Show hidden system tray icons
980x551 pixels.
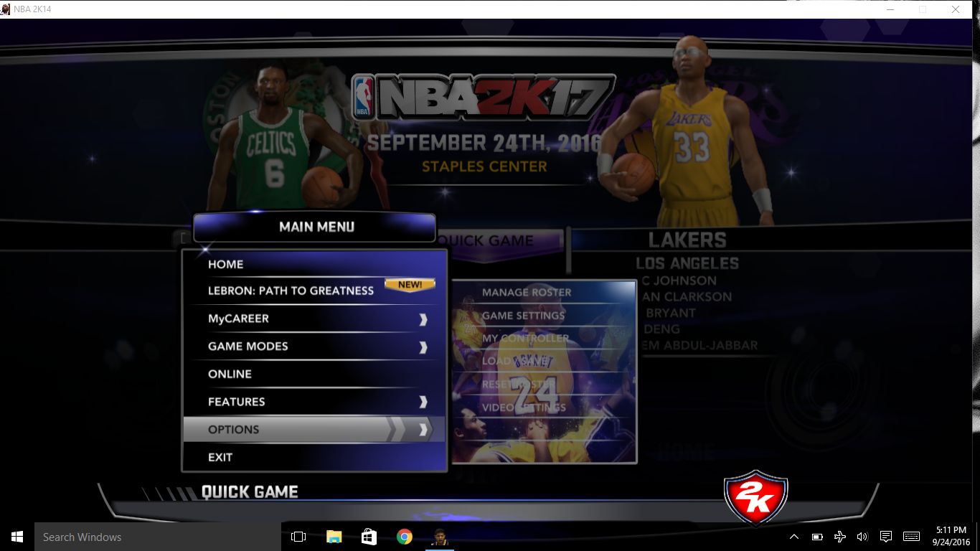[x=794, y=537]
